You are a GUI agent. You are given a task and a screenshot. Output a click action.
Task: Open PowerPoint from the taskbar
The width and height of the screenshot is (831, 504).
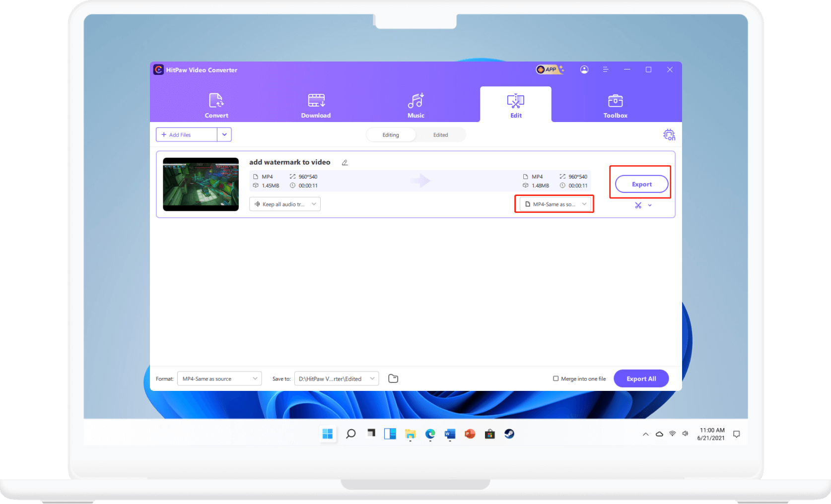click(470, 434)
